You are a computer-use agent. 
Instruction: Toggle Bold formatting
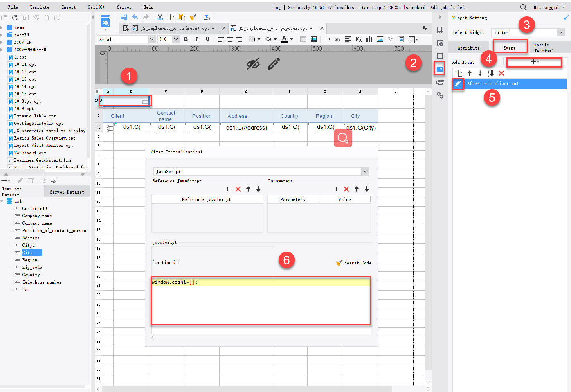[186, 39]
